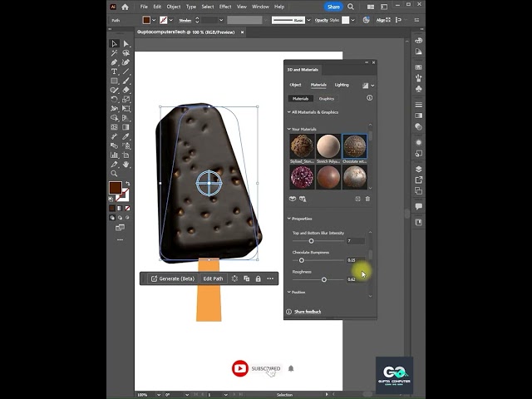Select the Rotate tool
This screenshot has height=399, width=532.
point(115,100)
